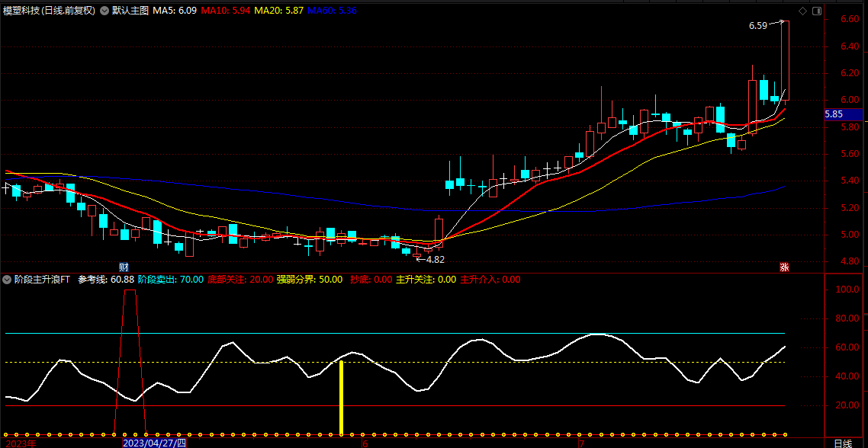Click the 6.59 high price annotation
Screen dimensions: 868x448
click(x=758, y=25)
